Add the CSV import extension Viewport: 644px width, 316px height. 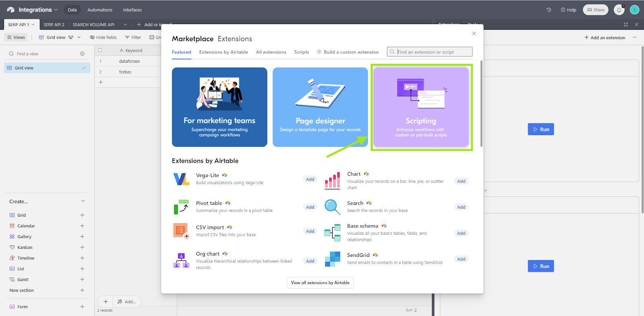tap(310, 231)
